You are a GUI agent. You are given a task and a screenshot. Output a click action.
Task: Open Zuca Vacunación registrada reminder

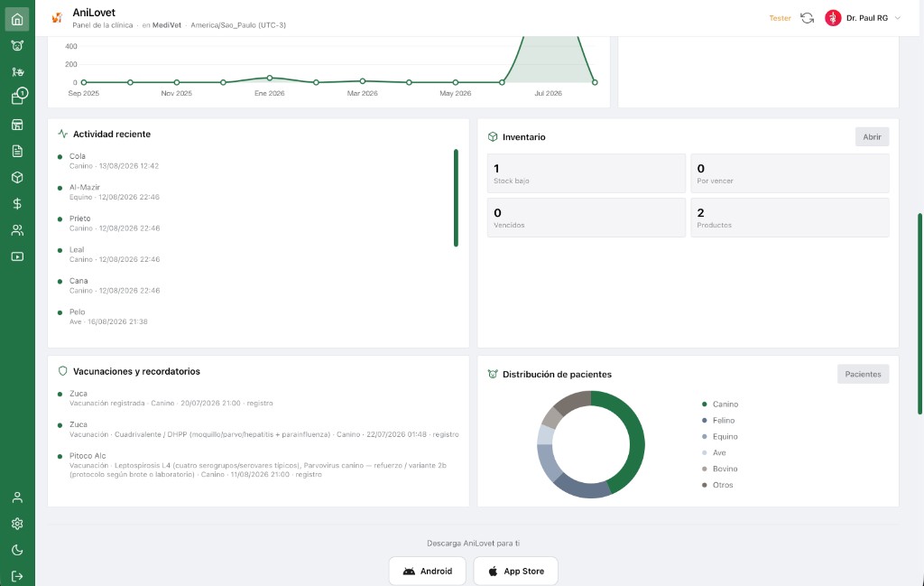[258, 398]
